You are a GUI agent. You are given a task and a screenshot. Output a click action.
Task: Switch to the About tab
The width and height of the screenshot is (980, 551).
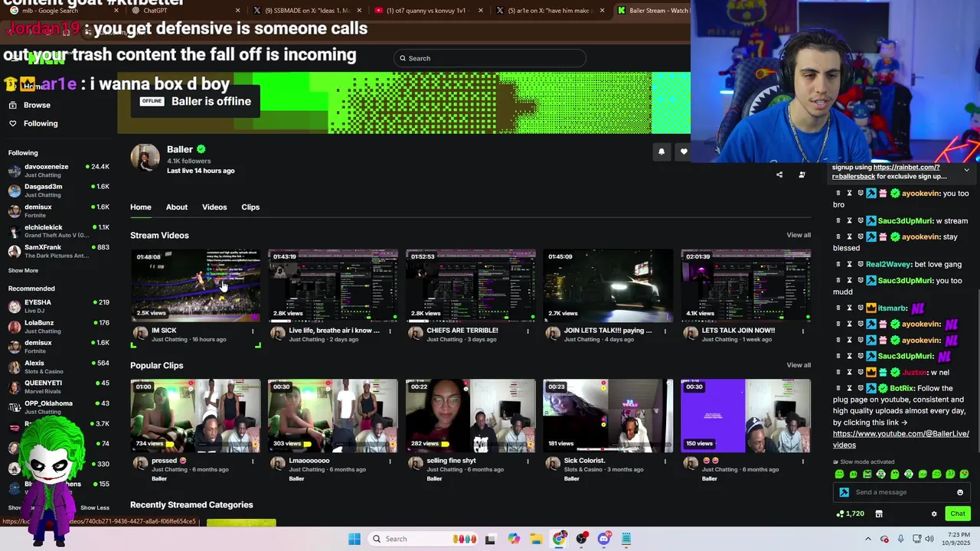(x=177, y=207)
